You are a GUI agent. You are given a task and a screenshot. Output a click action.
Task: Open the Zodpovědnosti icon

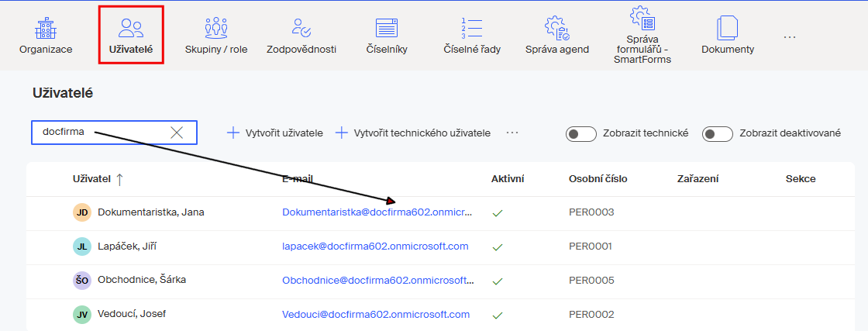tap(301, 28)
